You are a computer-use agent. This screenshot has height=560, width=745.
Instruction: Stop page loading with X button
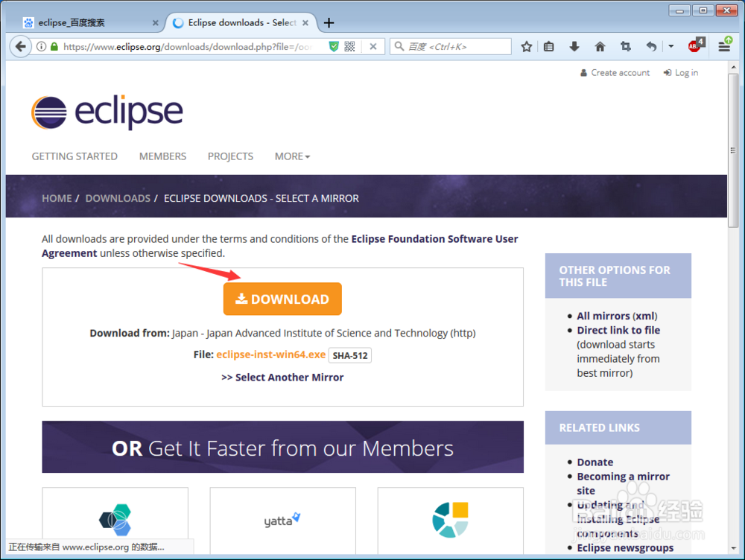pyautogui.click(x=373, y=47)
